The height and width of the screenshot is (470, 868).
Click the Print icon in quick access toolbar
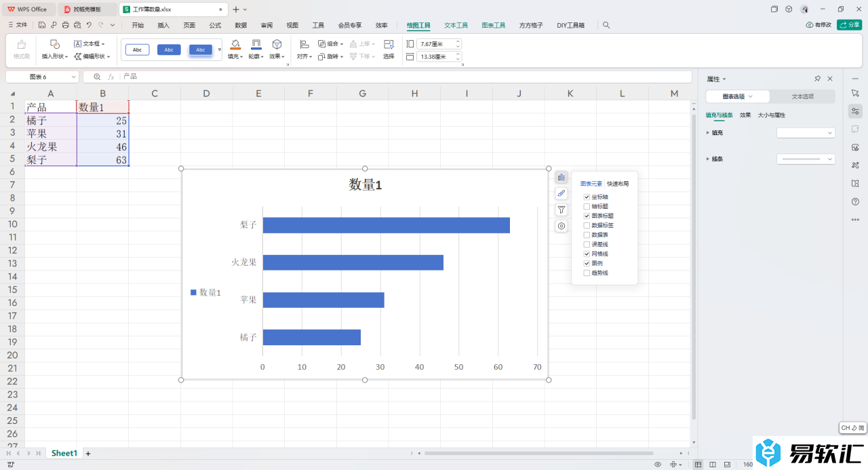(65, 25)
